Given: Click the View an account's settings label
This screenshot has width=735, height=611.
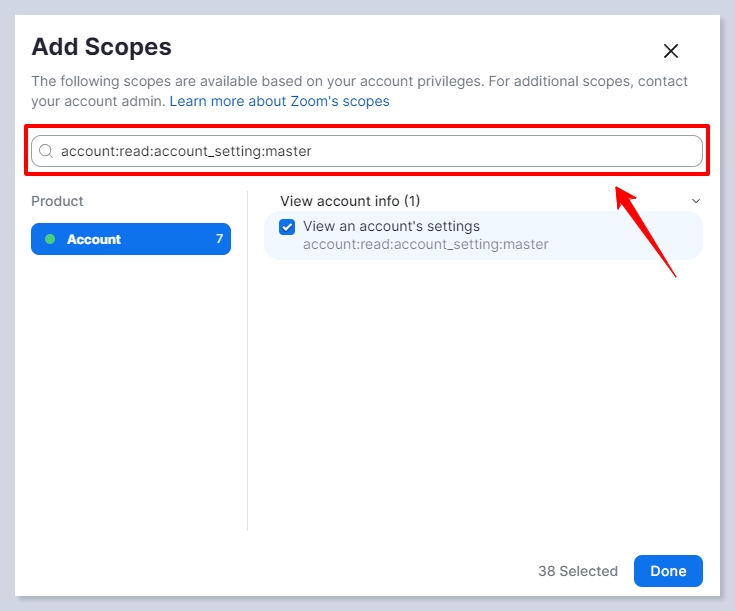Looking at the screenshot, I should (x=391, y=226).
